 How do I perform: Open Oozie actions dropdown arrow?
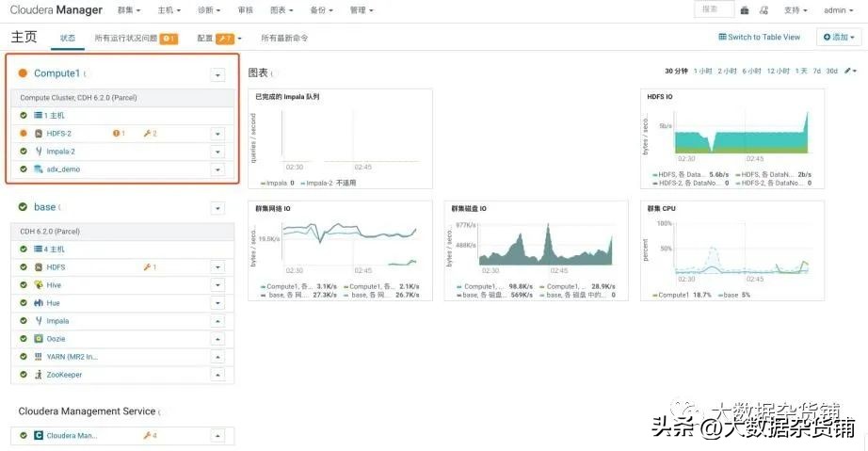click(217, 339)
